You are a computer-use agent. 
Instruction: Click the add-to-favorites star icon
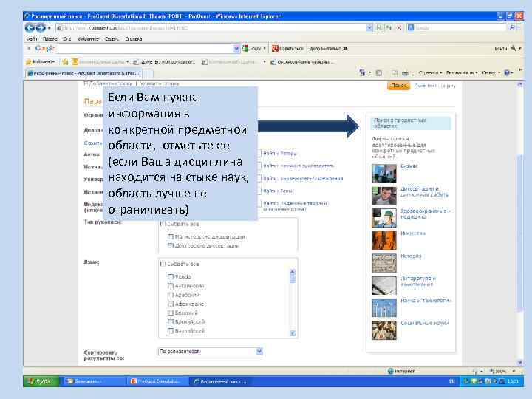click(x=65, y=62)
